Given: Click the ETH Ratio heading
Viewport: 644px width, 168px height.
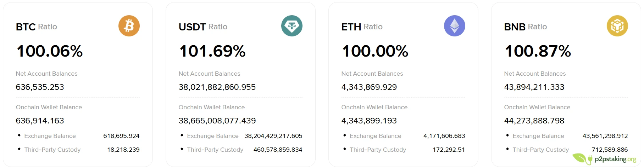Looking at the screenshot, I should (362, 27).
